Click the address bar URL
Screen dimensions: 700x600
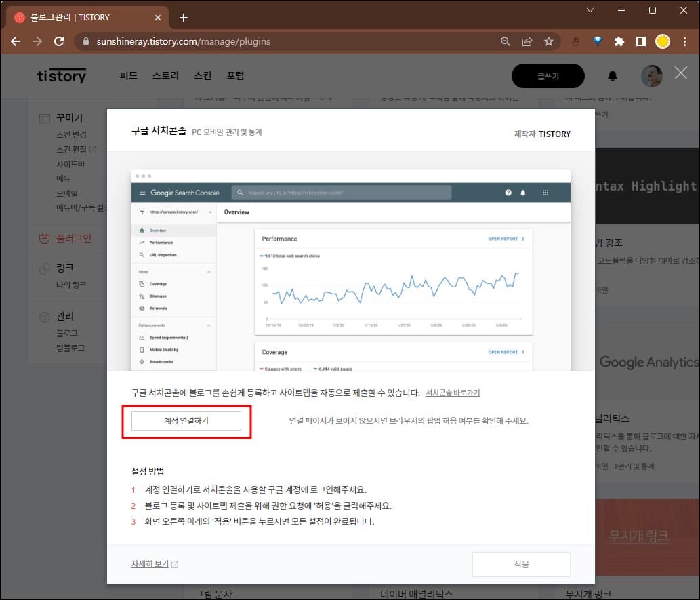pos(183,41)
